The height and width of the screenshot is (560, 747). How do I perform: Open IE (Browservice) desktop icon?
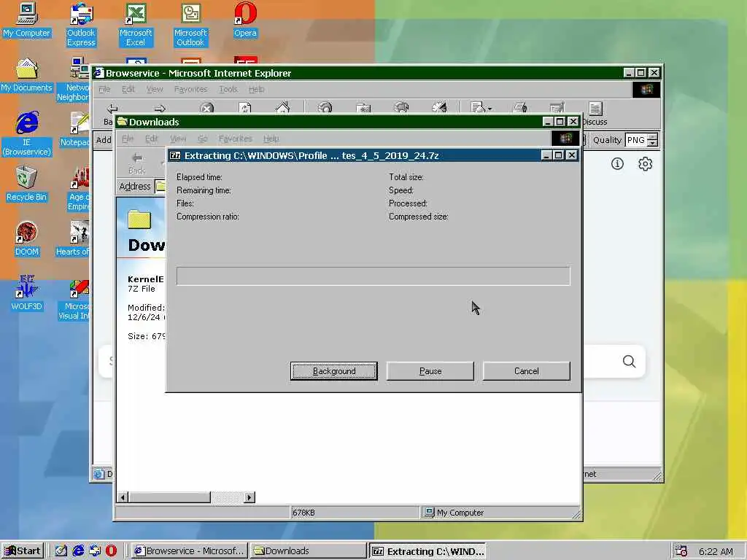coord(27,134)
